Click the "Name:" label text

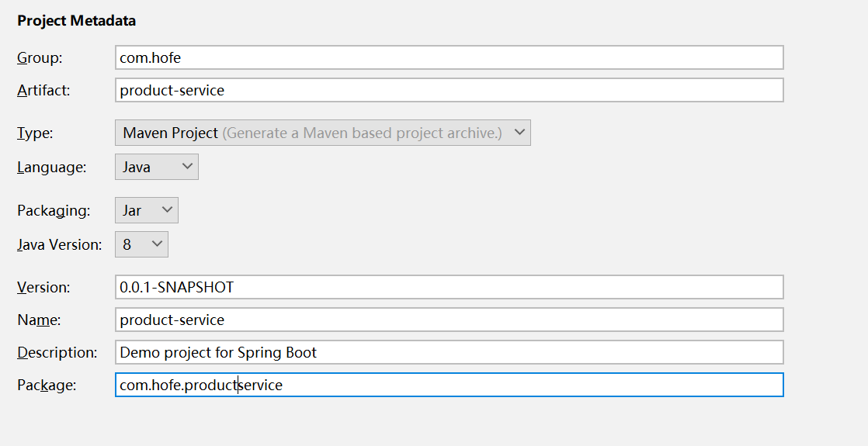click(x=39, y=320)
